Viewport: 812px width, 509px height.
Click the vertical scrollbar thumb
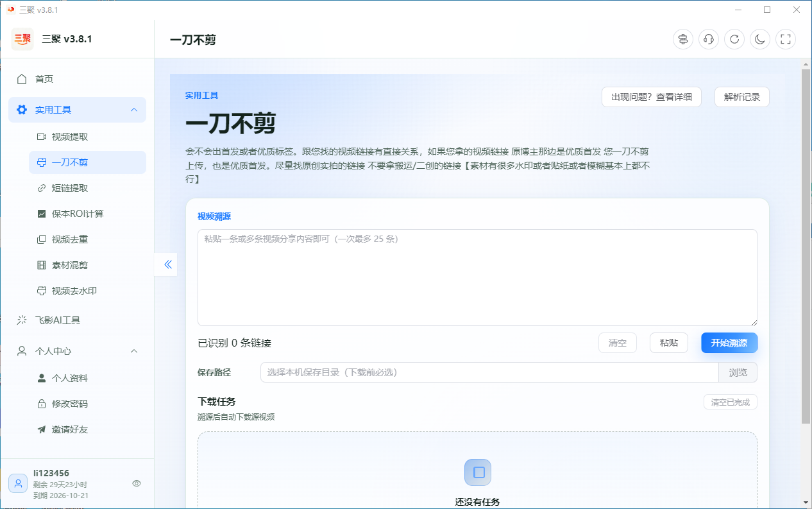click(x=806, y=246)
